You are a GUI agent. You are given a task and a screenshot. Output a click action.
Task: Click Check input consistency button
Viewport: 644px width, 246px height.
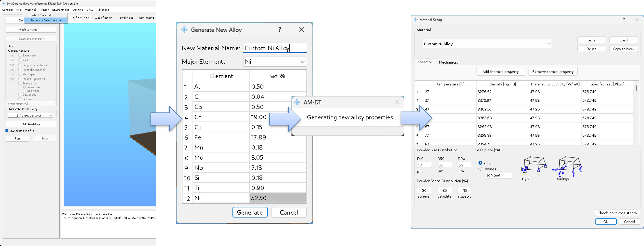click(x=617, y=213)
